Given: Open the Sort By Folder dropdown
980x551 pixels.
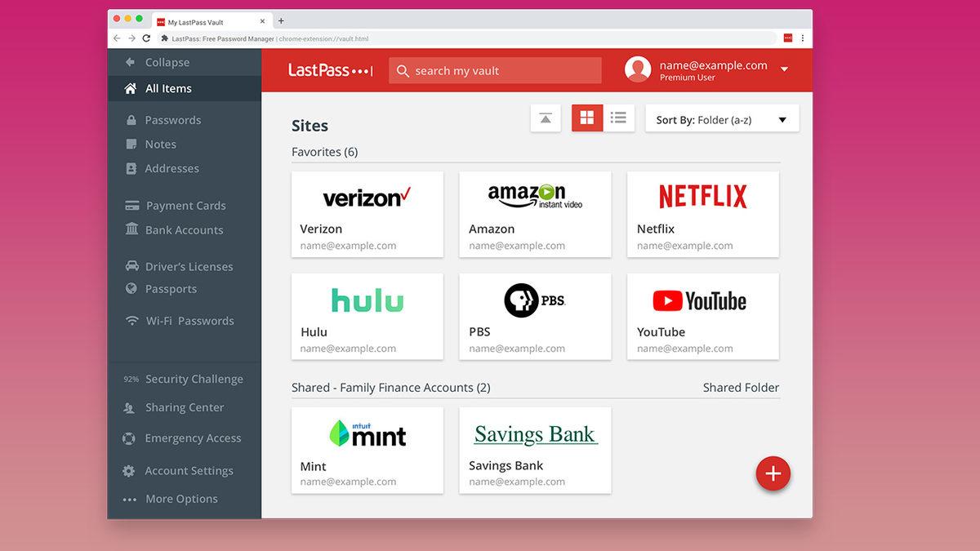Looking at the screenshot, I should tap(721, 119).
